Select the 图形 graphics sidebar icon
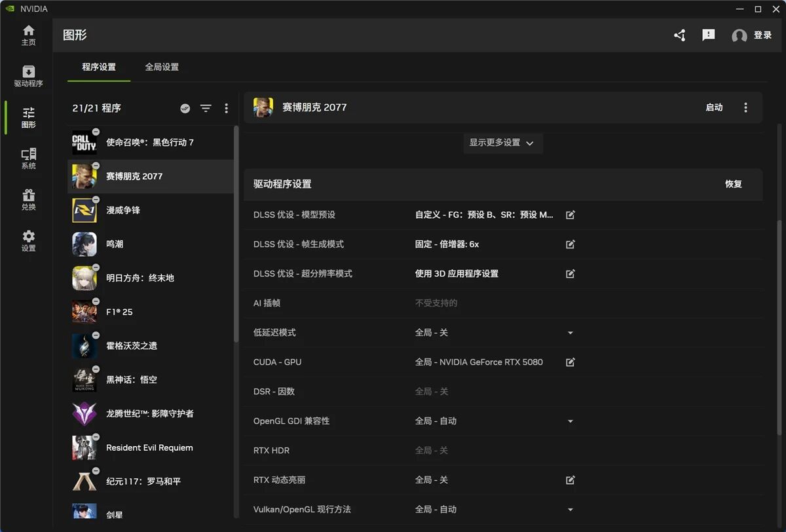Screen dimensions: 786x532 (28, 117)
